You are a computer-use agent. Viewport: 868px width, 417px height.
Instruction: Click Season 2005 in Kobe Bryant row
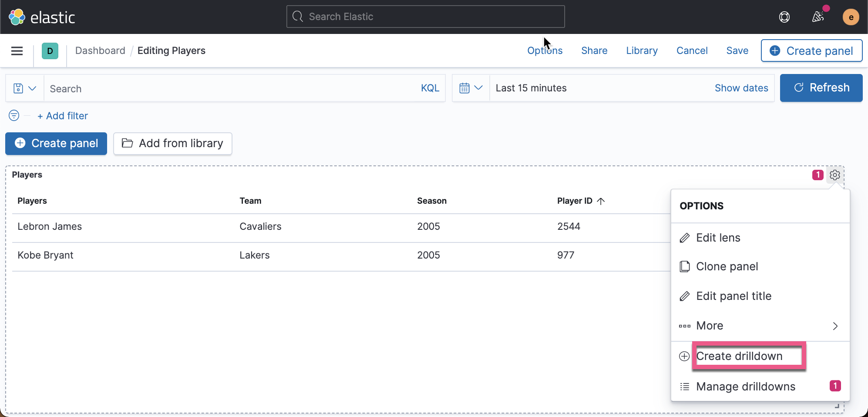[428, 255]
